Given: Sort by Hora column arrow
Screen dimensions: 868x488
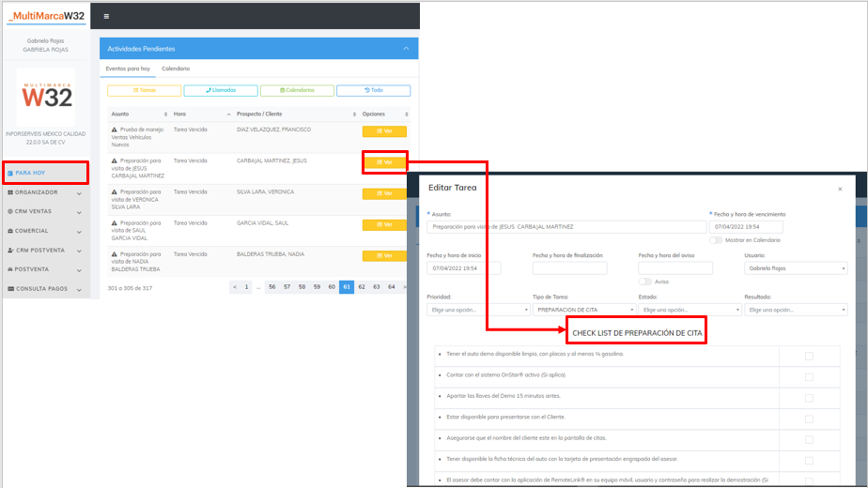Looking at the screenshot, I should (228, 114).
